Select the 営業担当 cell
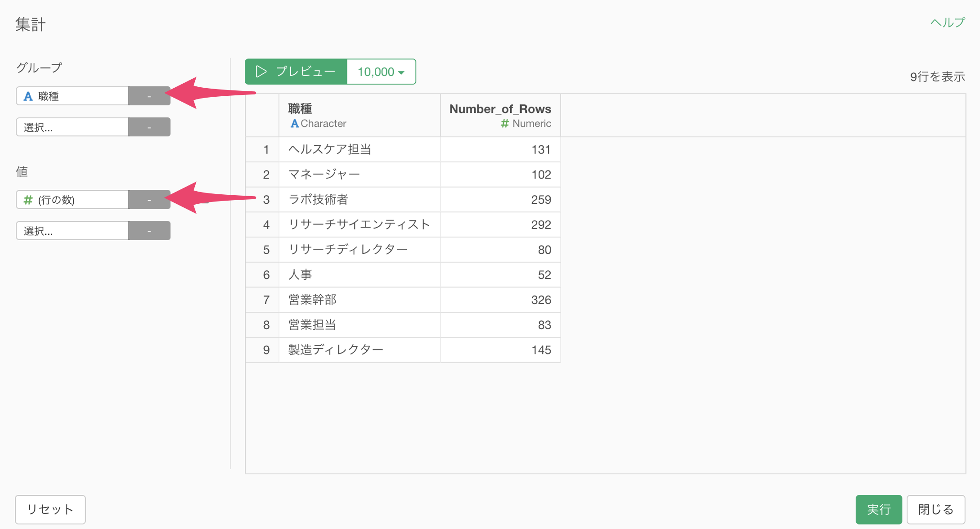 (x=360, y=325)
